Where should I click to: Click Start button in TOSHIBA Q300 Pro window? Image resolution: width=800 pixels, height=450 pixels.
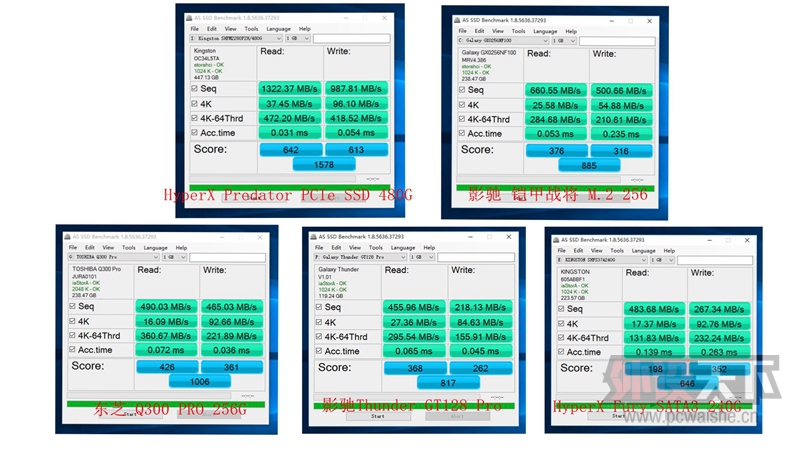click(x=132, y=415)
